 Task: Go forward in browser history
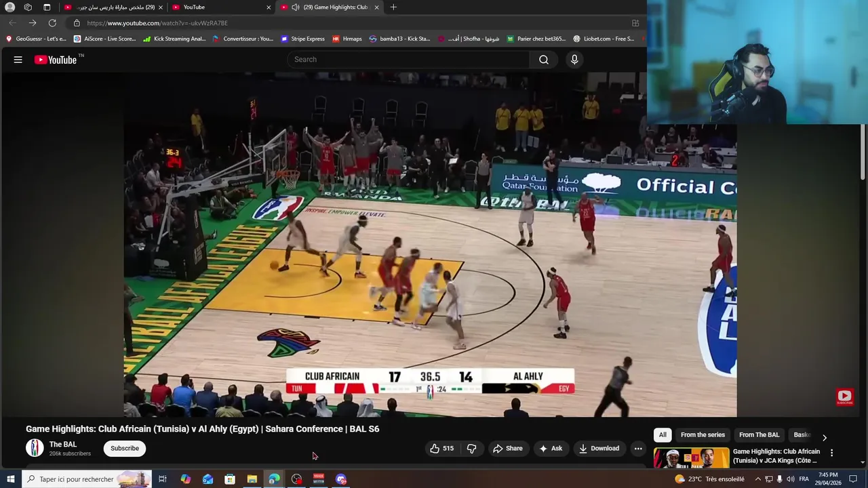(33, 23)
